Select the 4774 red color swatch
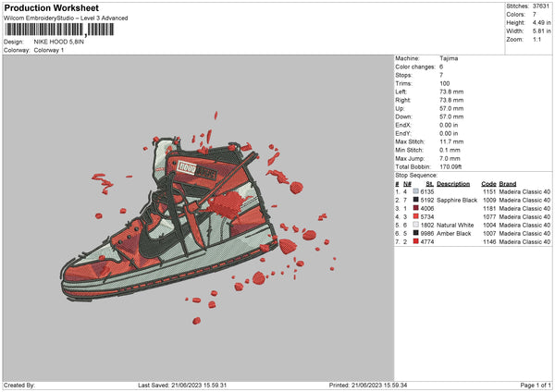This screenshot has height=392, width=555. (415, 241)
